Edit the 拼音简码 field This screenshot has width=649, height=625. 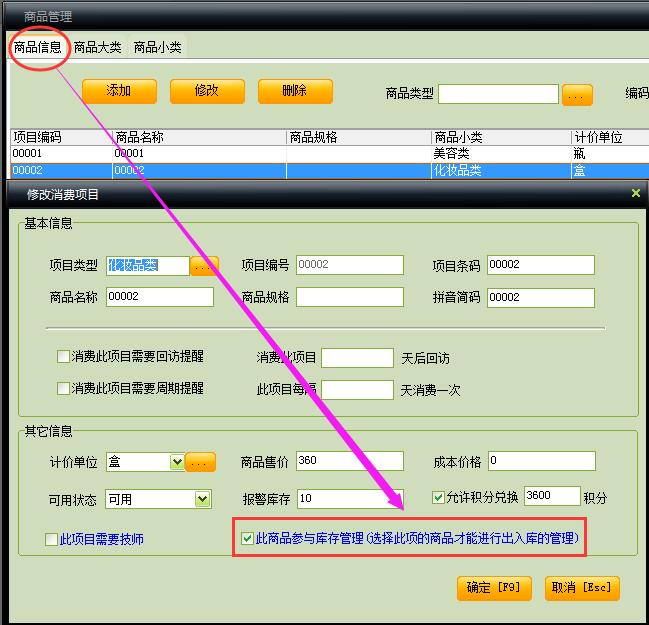pyautogui.click(x=541, y=298)
